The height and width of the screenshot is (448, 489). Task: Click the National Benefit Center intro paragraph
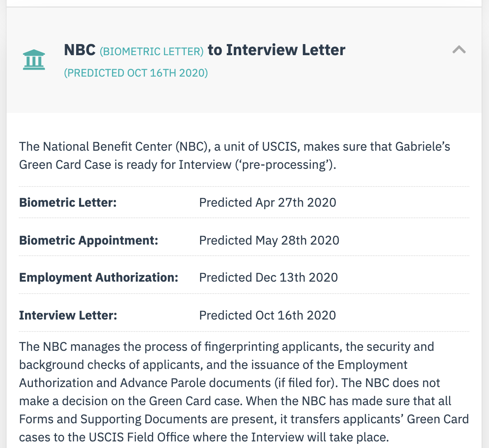(x=235, y=155)
